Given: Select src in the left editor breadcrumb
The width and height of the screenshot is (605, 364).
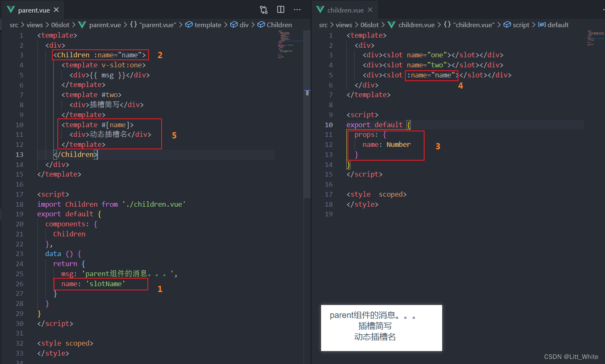Looking at the screenshot, I should coord(14,25).
